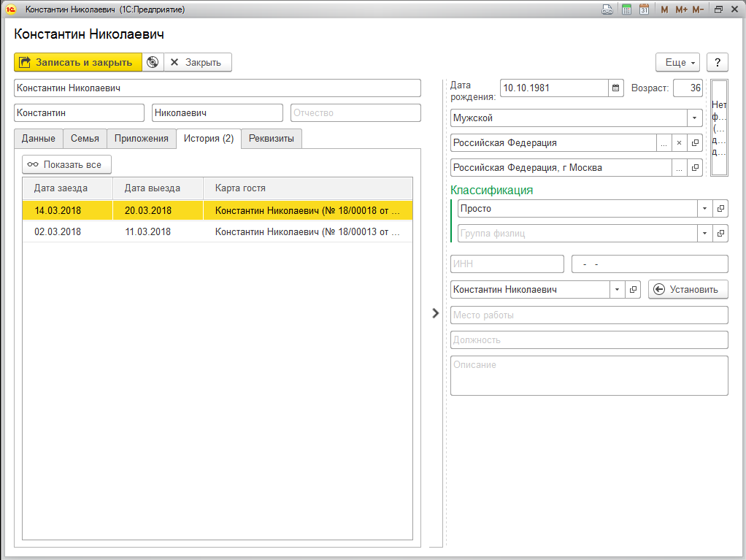The height and width of the screenshot is (560, 746).
Task: Go to the Реквизиты tab
Action: coord(272,139)
